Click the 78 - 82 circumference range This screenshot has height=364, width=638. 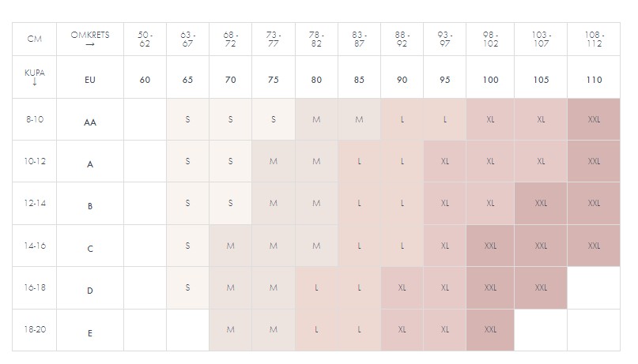tap(316, 39)
